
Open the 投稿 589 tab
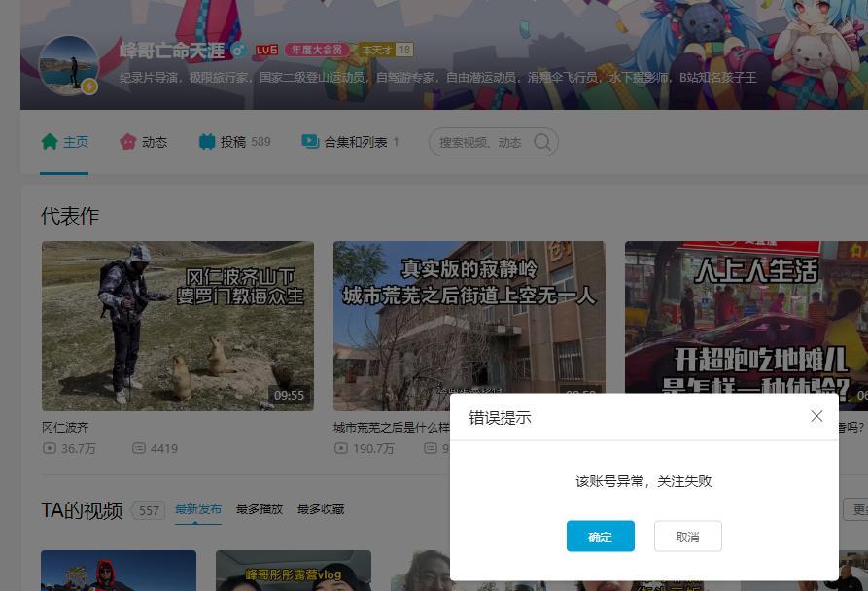pyautogui.click(x=234, y=142)
